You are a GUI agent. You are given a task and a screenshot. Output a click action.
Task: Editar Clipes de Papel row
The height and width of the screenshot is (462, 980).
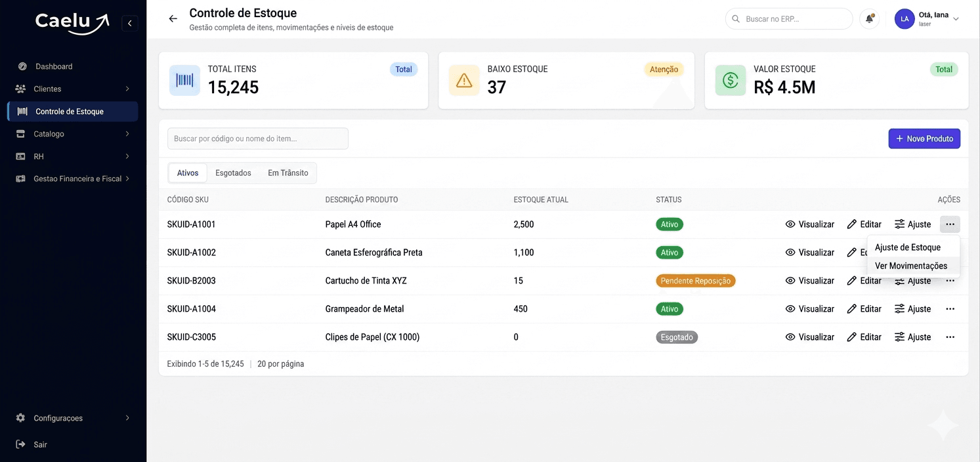click(864, 337)
